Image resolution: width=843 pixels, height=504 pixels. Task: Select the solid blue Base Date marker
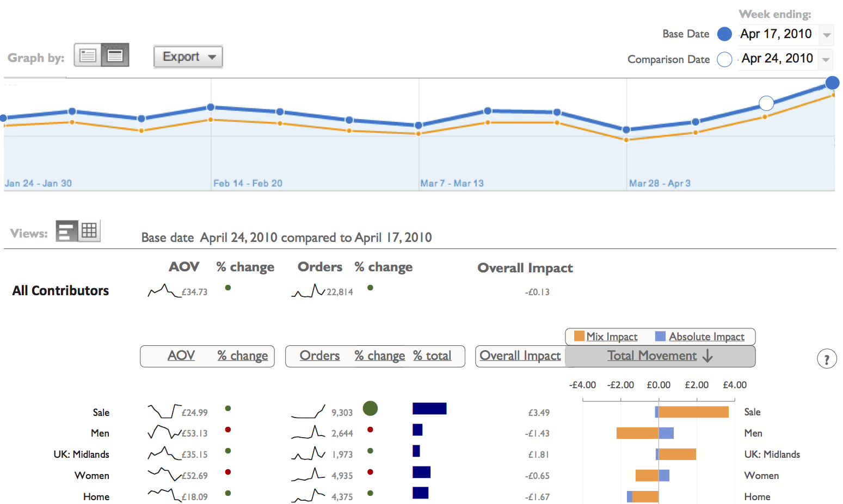[724, 34]
